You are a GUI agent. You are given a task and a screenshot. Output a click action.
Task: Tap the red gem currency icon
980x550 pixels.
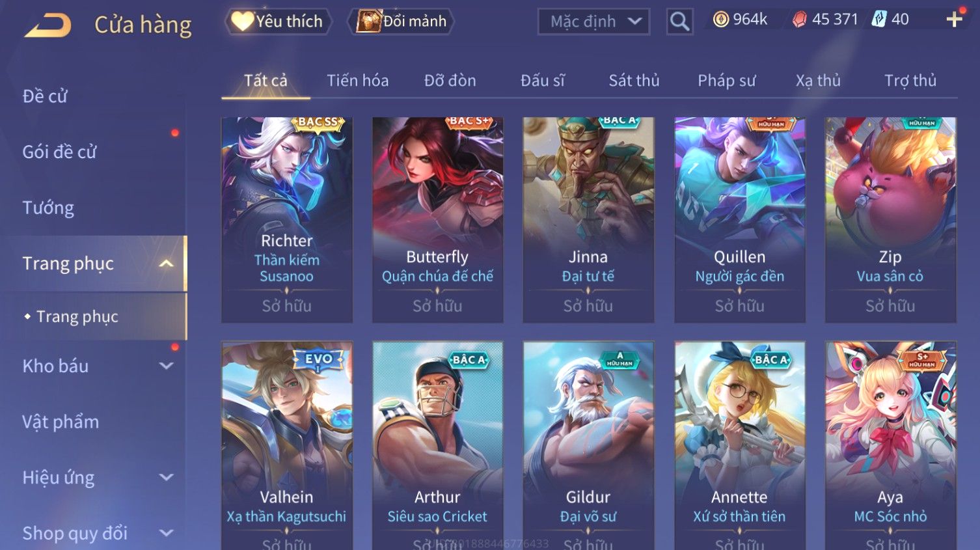(799, 20)
